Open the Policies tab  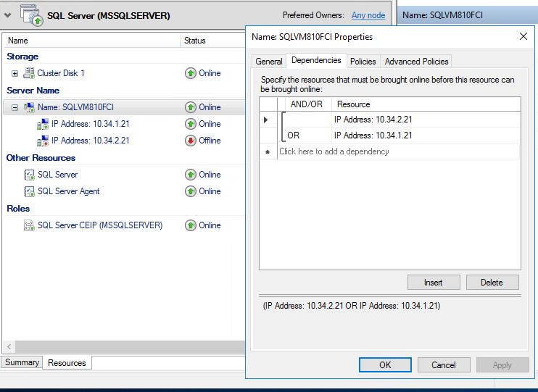pos(363,62)
